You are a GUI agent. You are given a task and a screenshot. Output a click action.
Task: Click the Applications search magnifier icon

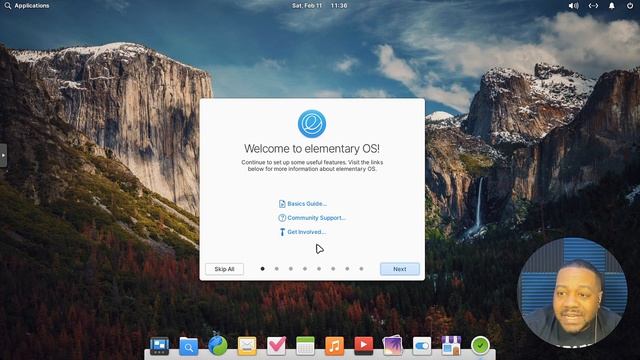[7, 6]
